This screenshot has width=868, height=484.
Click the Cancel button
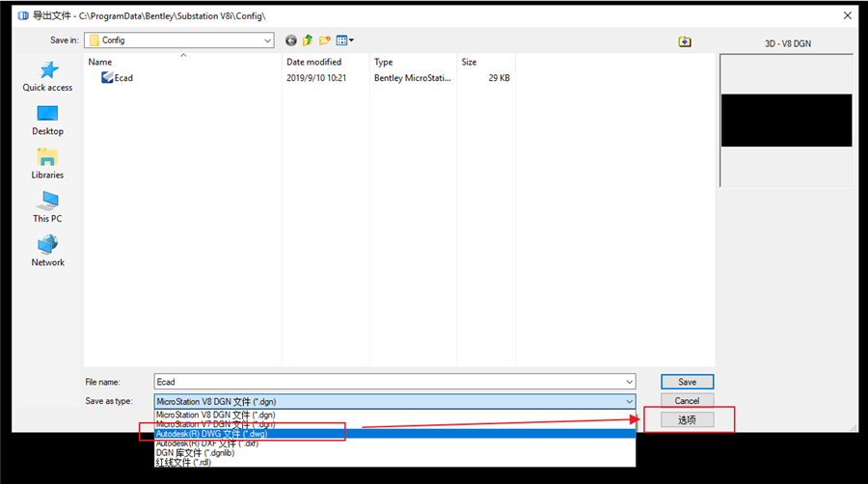point(687,400)
